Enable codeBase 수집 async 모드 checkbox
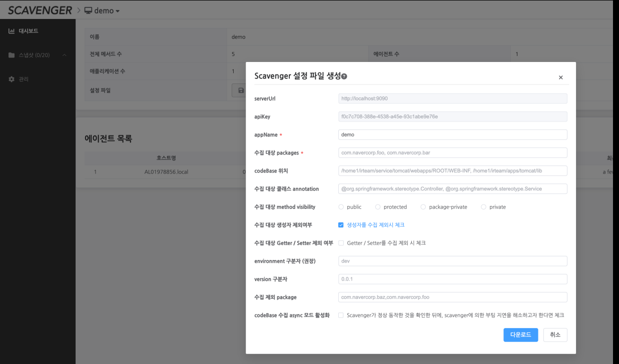The width and height of the screenshot is (619, 364). click(341, 315)
